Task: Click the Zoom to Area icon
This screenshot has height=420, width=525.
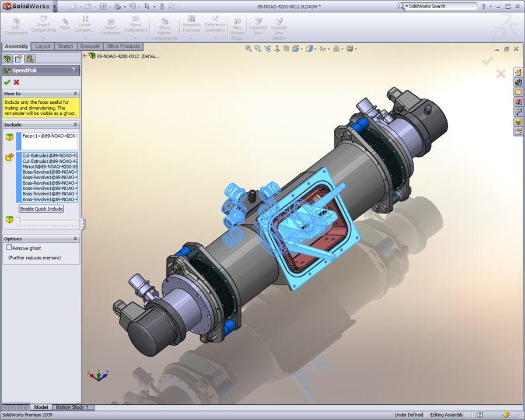Action: click(258, 49)
